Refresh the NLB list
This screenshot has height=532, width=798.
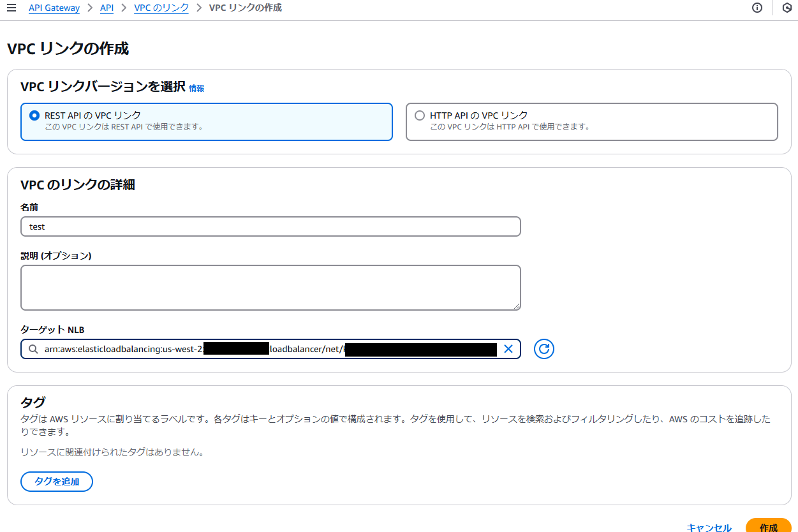[x=543, y=349]
